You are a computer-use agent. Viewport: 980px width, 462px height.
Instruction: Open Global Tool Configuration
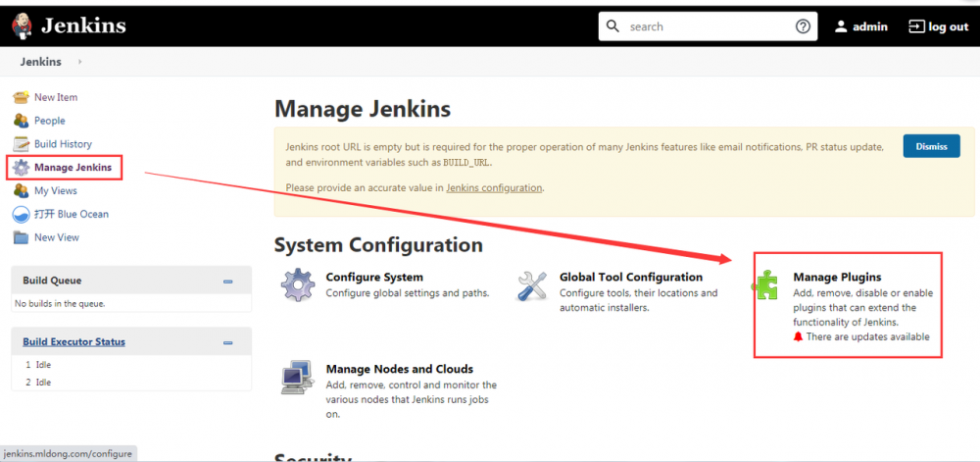630,277
